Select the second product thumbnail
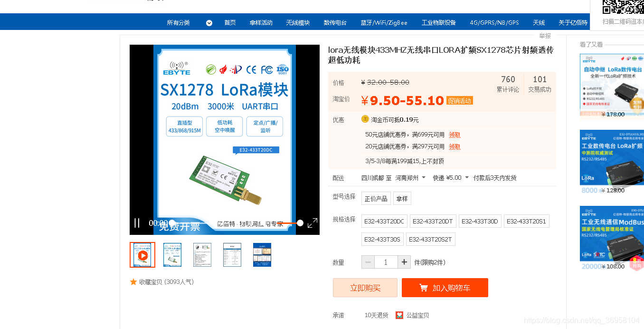 pyautogui.click(x=172, y=255)
